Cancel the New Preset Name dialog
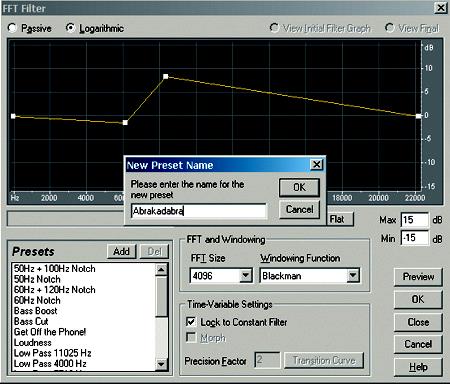450x384 pixels. [299, 209]
